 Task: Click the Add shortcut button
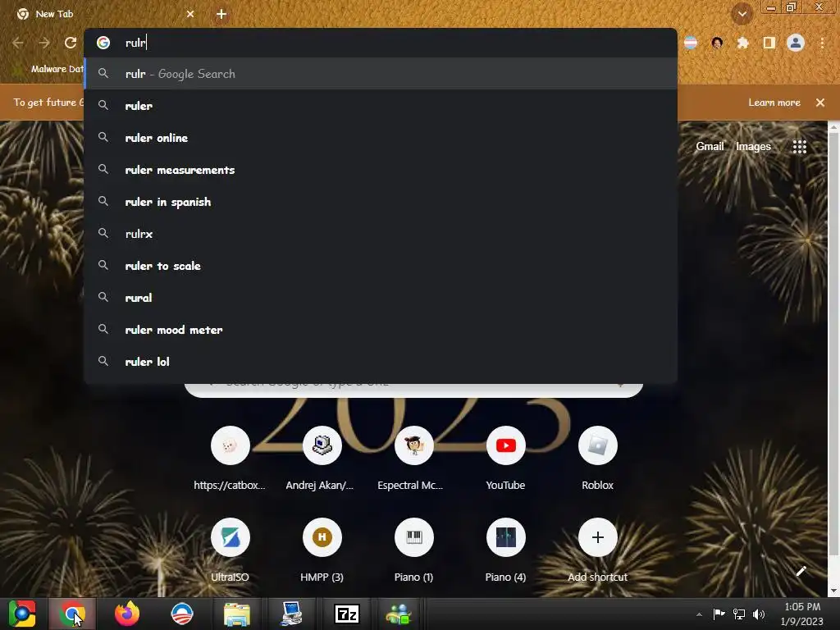597,550
